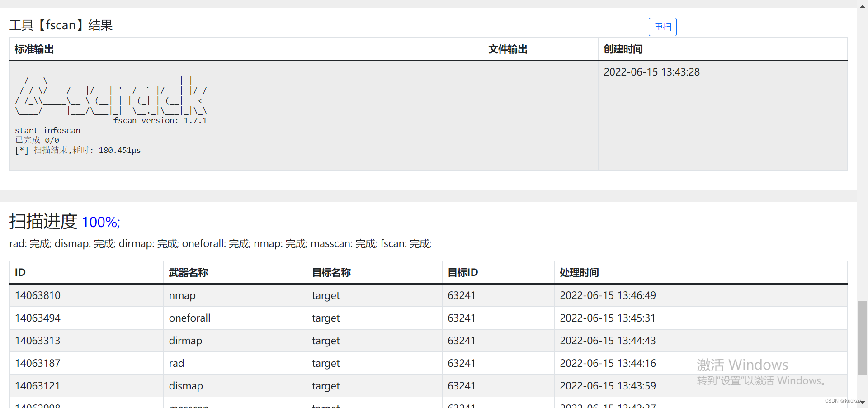Click timestamp 2022-06-15 13:43:28
This screenshot has width=868, height=408.
pos(651,72)
